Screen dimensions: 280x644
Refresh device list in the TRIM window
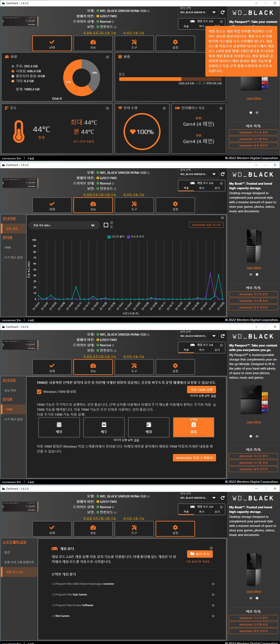tap(223, 336)
